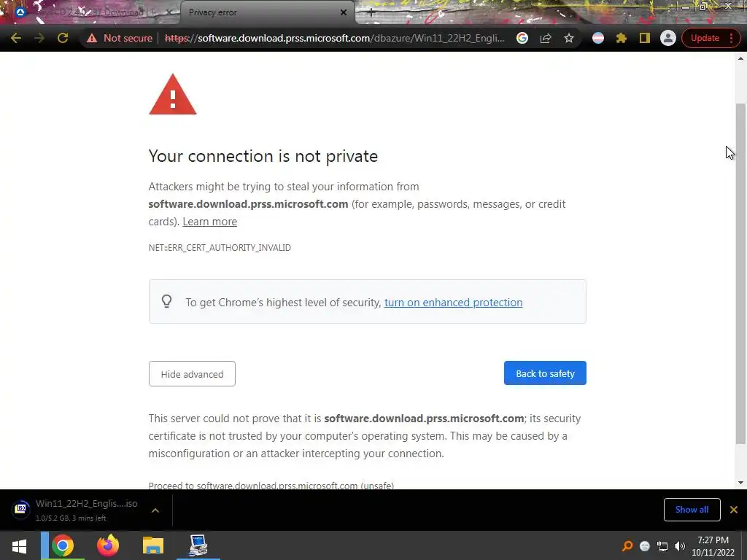Expand the ISO download options chevron

[x=155, y=510]
